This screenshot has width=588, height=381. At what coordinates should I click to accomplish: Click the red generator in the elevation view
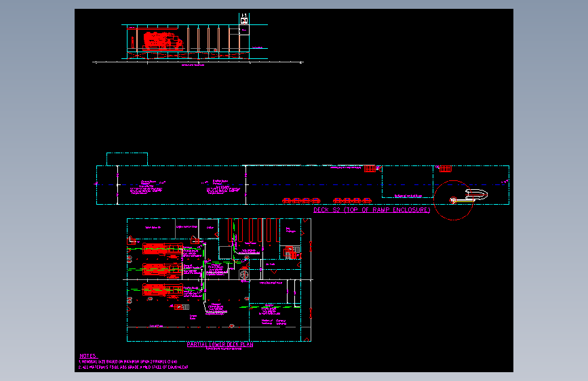163,41
